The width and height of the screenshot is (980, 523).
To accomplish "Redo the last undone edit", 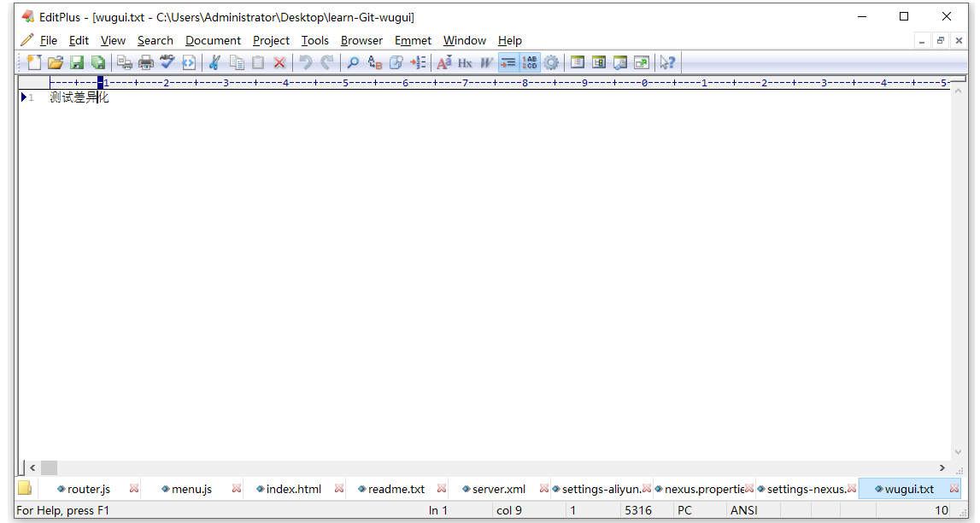I will 327,62.
